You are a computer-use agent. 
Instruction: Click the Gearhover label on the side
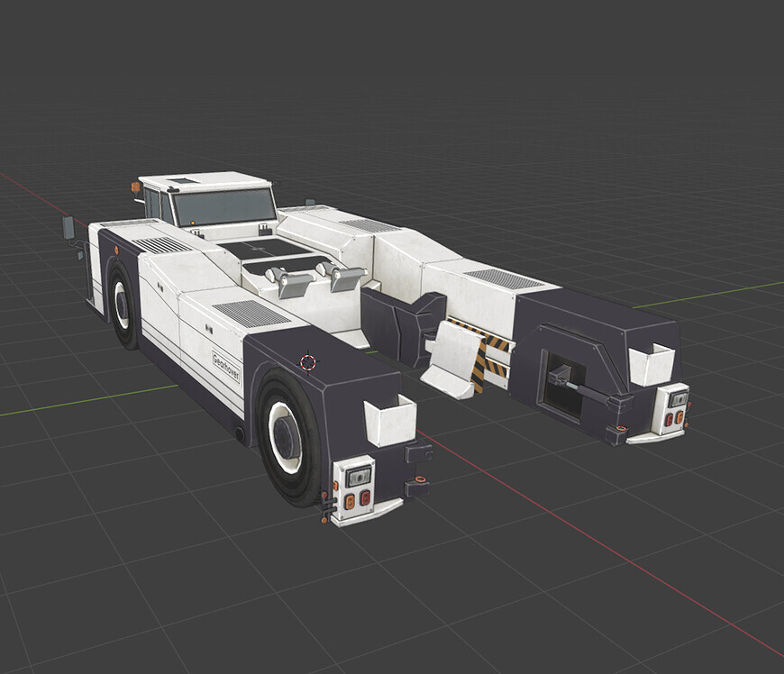pyautogui.click(x=226, y=366)
